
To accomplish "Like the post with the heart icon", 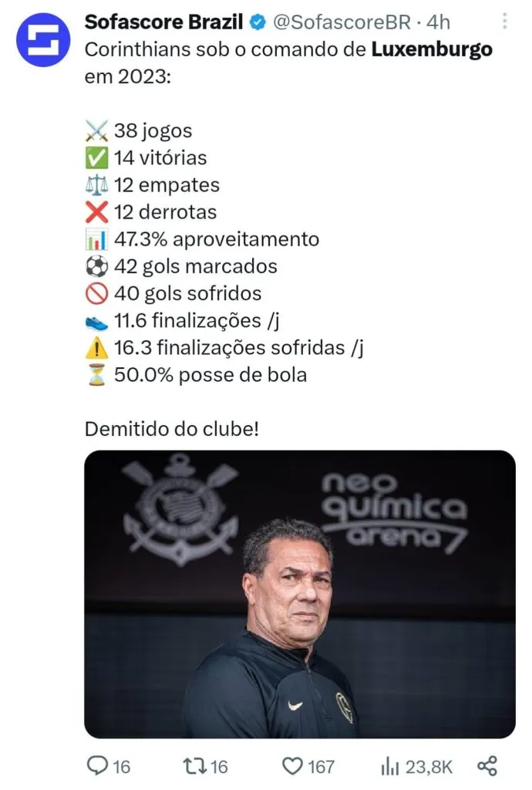I will click(x=292, y=765).
